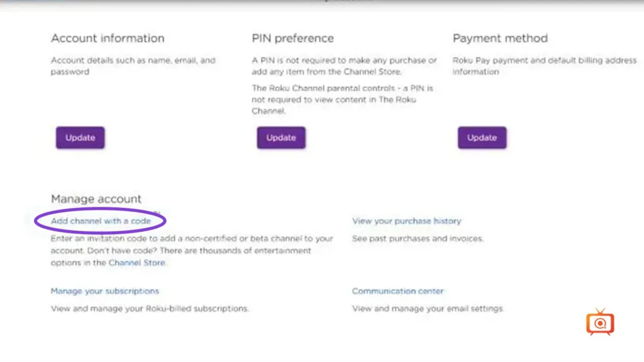Click the Roku-billed subscriptions description text

(150, 309)
